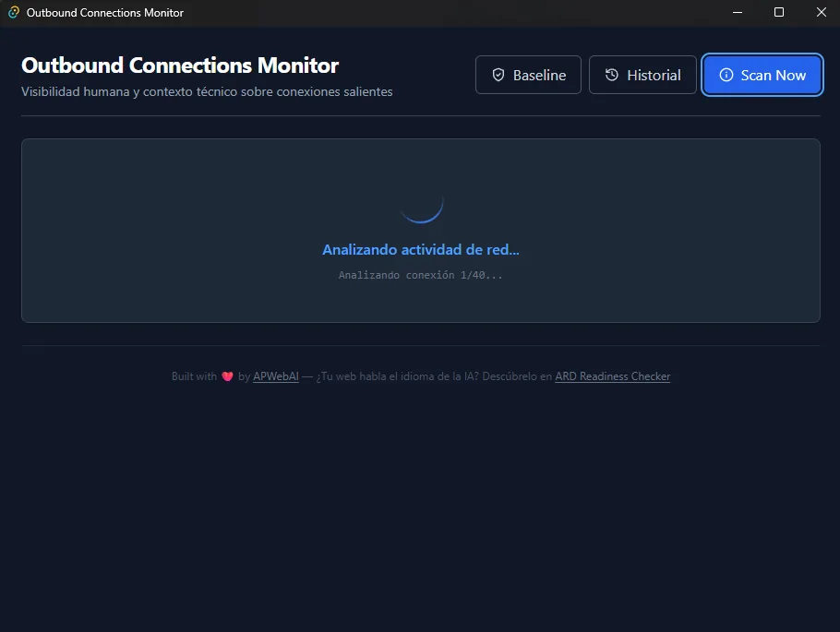Click the Scan Now button
The height and width of the screenshot is (632, 840).
(762, 75)
